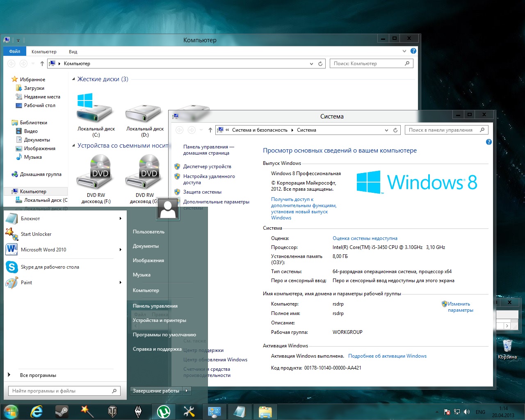Open the Computer ribbon tab (Компьютер)
Image resolution: width=525 pixels, height=420 pixels.
pyautogui.click(x=44, y=52)
